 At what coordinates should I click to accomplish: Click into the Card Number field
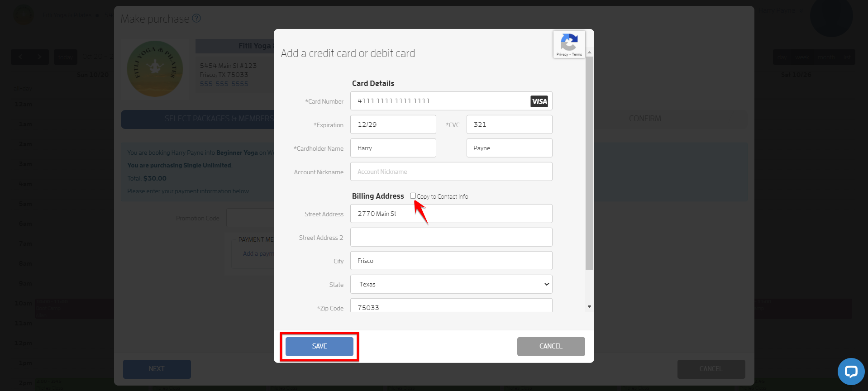[x=451, y=101]
